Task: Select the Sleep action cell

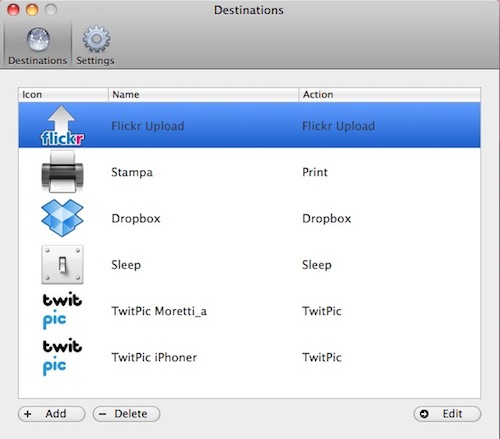Action: (317, 265)
